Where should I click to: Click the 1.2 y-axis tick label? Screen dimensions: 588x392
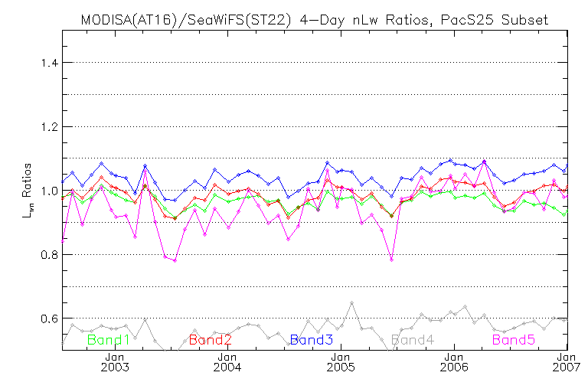coord(50,127)
